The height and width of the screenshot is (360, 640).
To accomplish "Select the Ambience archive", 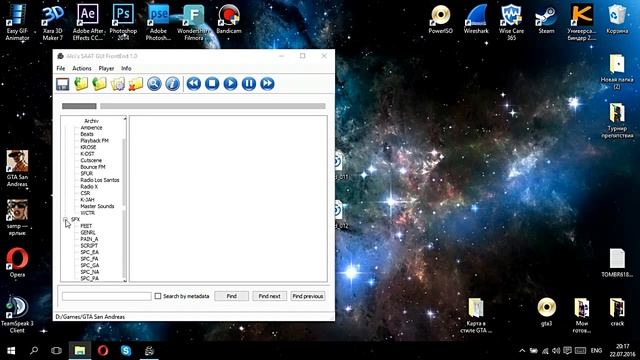I will point(91,127).
